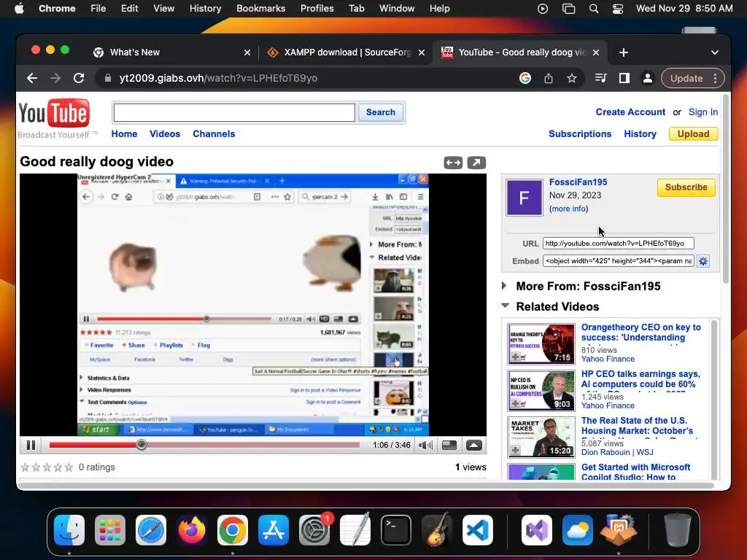
Task: Open the FossciFan195 channel link
Action: (578, 182)
